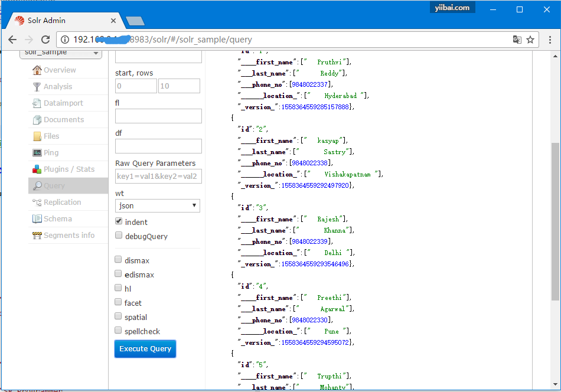Click the Dataimport sidebar icon
Image resolution: width=561 pixels, height=392 pixels.
click(x=37, y=103)
